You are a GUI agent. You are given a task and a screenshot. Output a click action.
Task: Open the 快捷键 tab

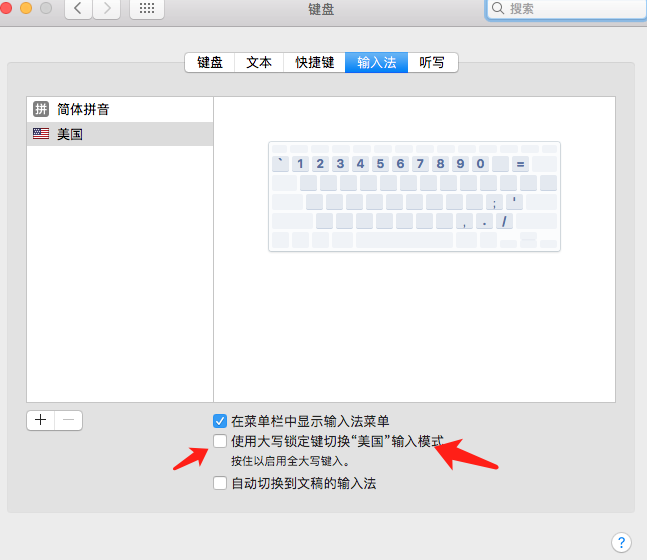[x=314, y=62]
